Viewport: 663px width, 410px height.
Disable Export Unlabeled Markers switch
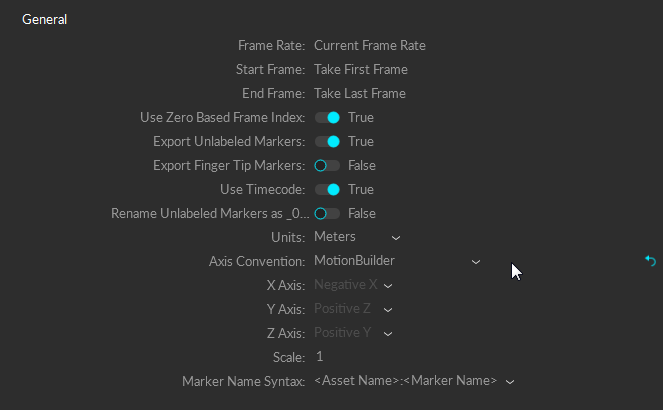point(327,142)
